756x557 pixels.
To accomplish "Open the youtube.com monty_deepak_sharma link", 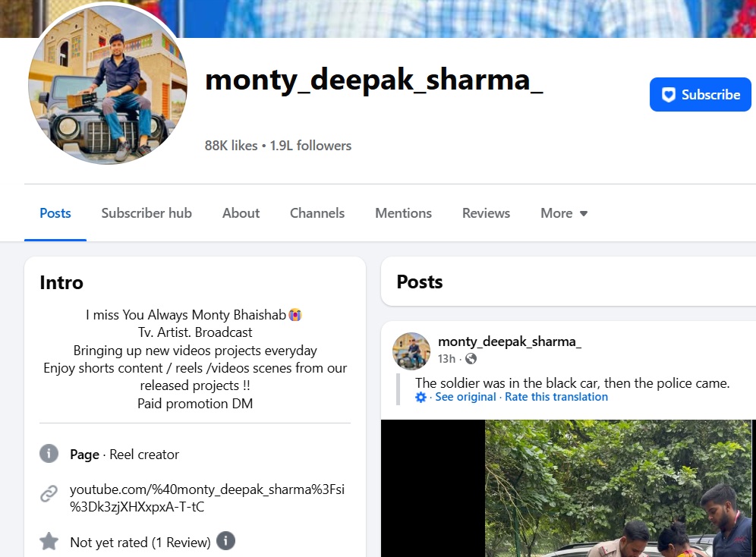I will coord(207,498).
